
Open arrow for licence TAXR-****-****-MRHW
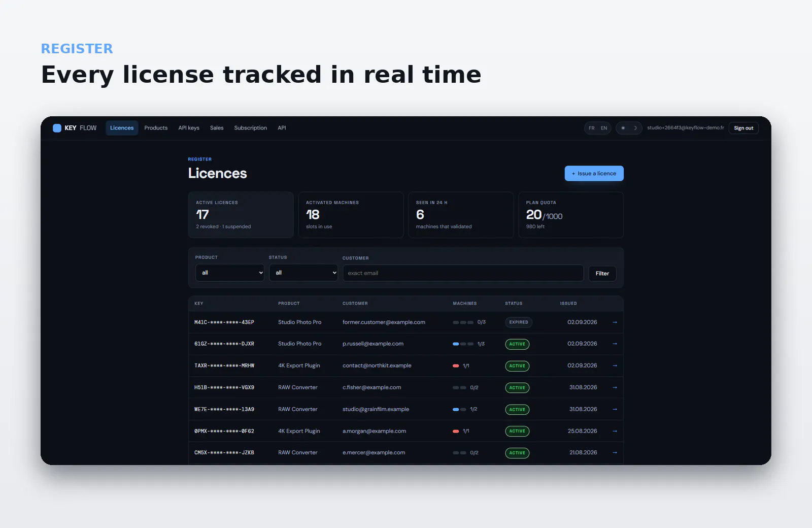(x=615, y=366)
